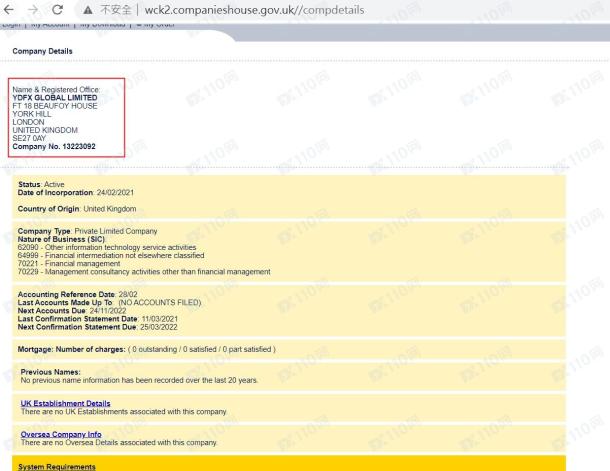Go to My Account in top navigation
Viewport: 610px width, 471px height.
pos(48,24)
